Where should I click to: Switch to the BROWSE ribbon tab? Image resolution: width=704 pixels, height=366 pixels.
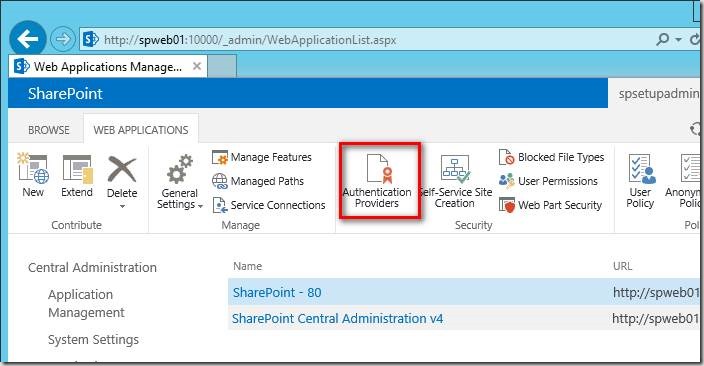49,130
